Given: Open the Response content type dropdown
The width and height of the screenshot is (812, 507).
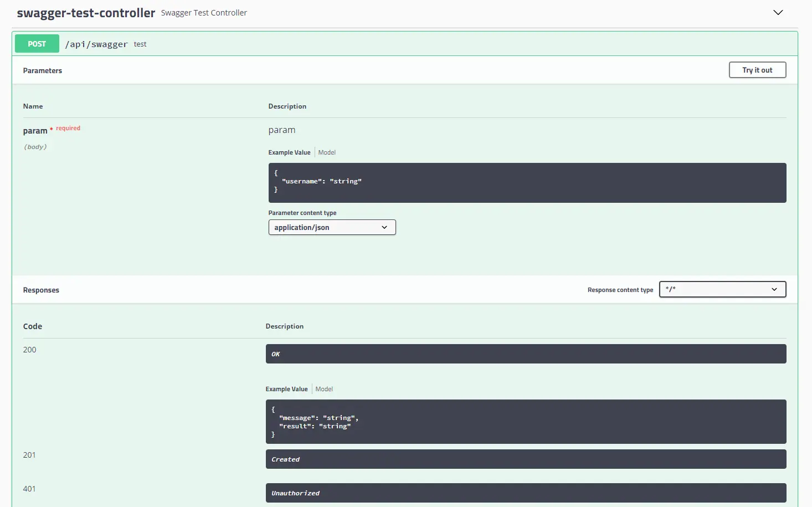Looking at the screenshot, I should [722, 289].
